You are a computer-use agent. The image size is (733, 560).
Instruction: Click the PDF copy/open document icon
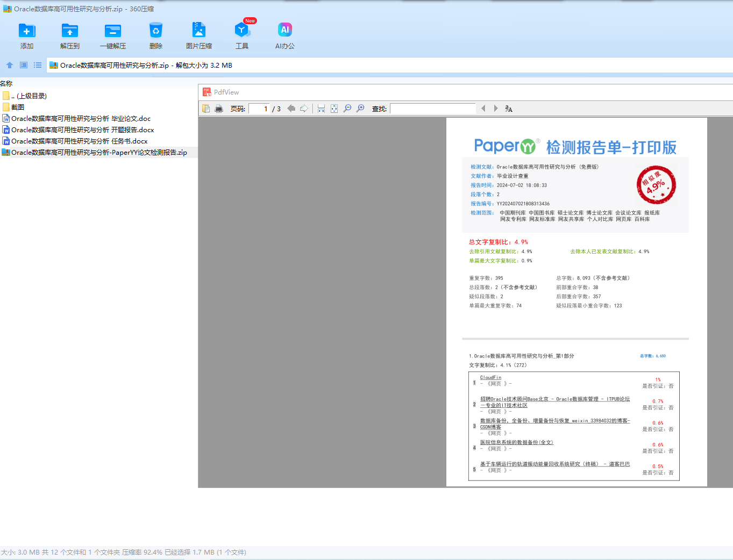(x=206, y=109)
